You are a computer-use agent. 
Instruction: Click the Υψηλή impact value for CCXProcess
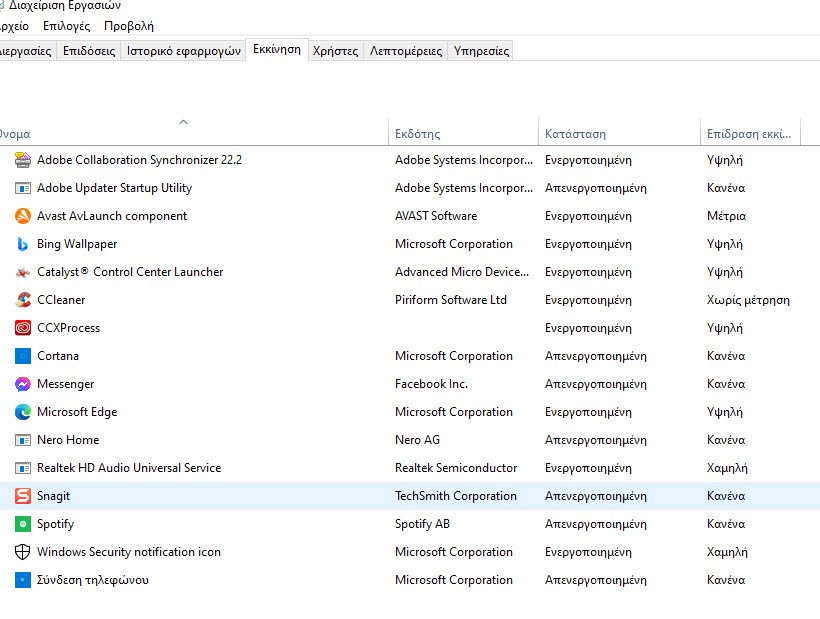tap(725, 328)
